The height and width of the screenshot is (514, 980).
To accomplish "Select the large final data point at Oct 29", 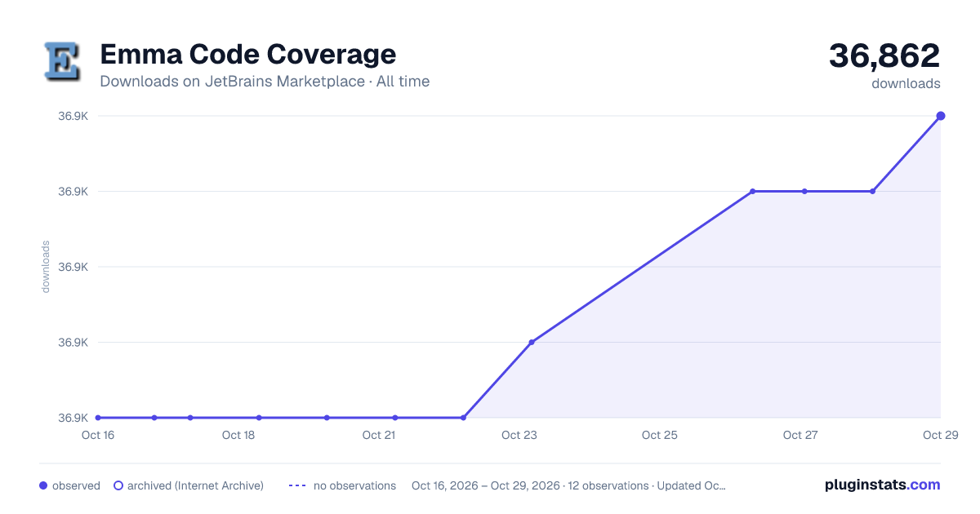I will (x=941, y=116).
